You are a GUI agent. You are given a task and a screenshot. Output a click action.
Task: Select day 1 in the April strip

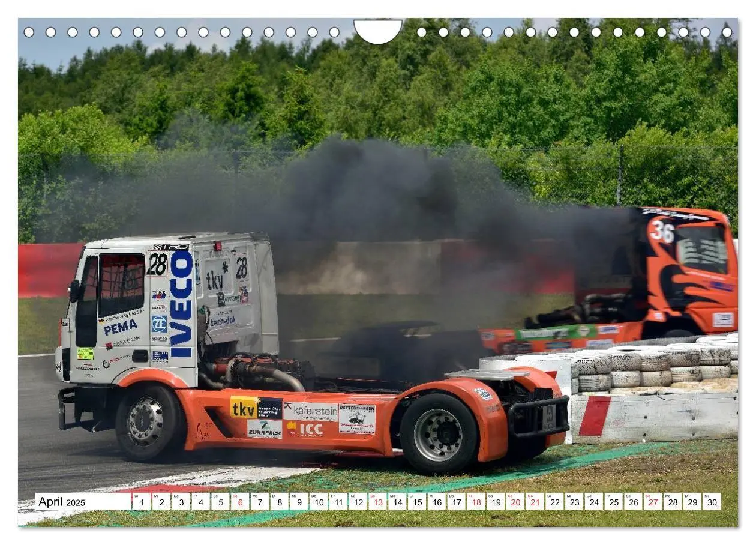pos(142,502)
